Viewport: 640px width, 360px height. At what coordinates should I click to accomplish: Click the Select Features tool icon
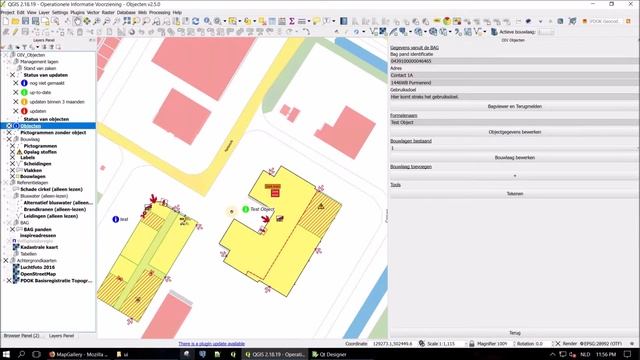[x=232, y=21]
